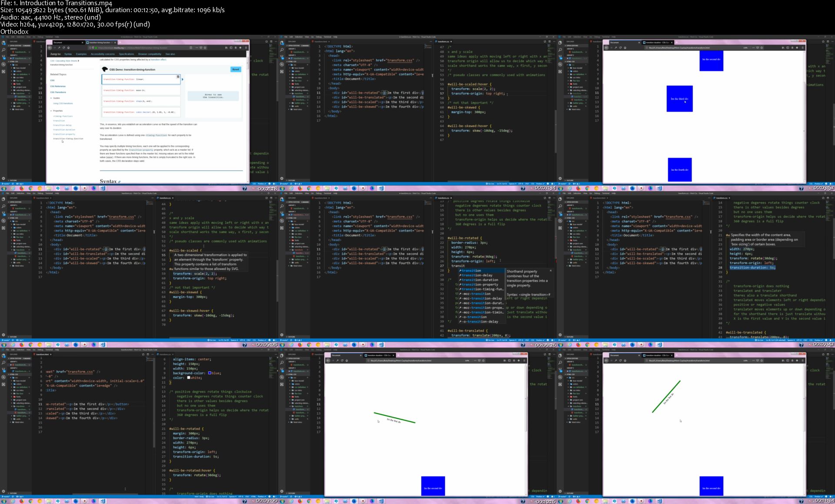This screenshot has width=835, height=504.
Task: Click Reset in the 00:01:18 frame CSS demo
Action: click(235, 70)
